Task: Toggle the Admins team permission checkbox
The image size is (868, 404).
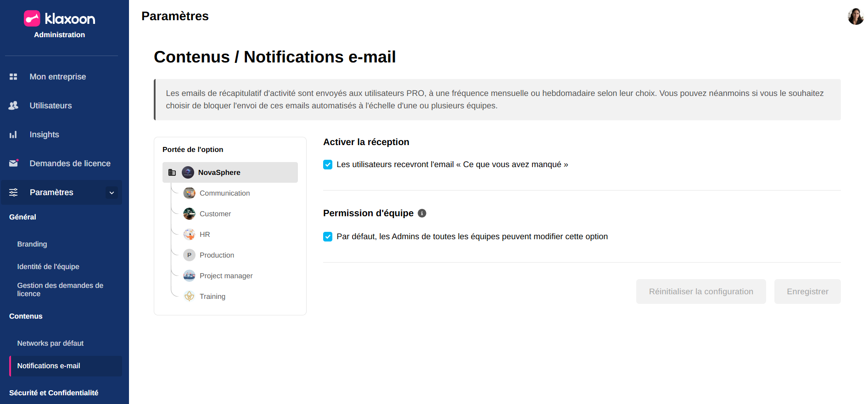Action: pos(328,236)
